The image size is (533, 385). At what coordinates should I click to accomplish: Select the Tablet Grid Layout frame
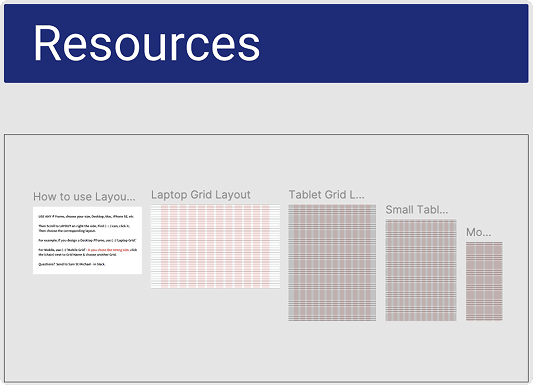pyautogui.click(x=332, y=263)
